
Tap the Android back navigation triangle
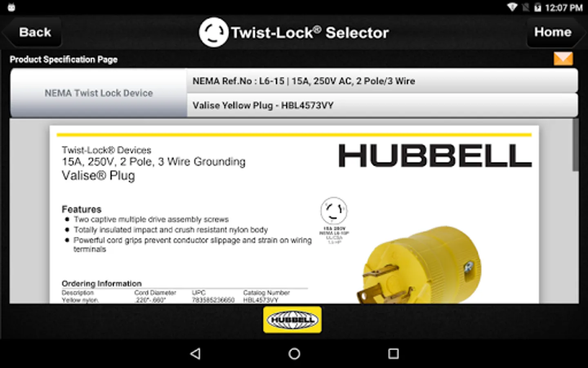pos(196,354)
